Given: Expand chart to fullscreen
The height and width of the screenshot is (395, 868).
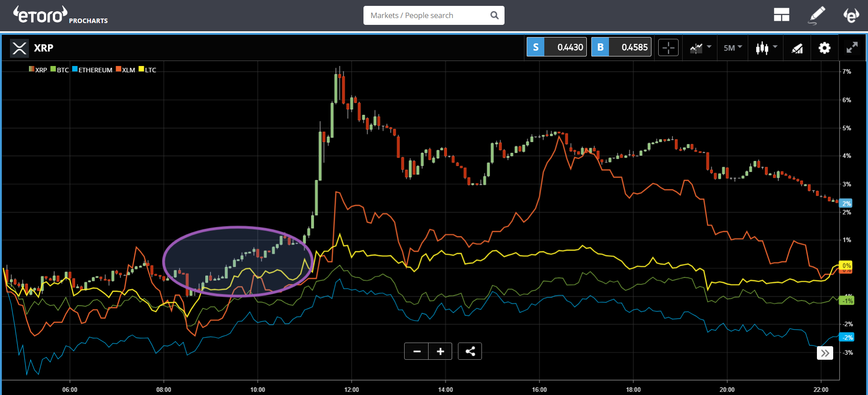Looking at the screenshot, I should (x=852, y=47).
